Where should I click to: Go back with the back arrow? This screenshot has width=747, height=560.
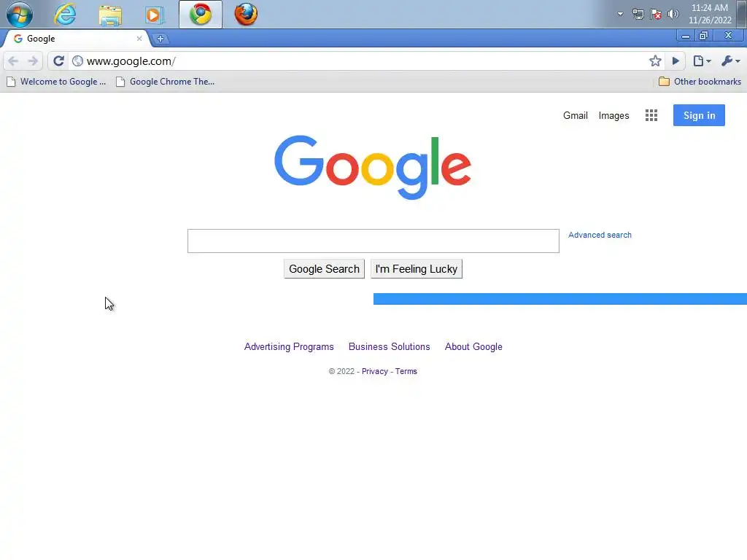pyautogui.click(x=13, y=61)
